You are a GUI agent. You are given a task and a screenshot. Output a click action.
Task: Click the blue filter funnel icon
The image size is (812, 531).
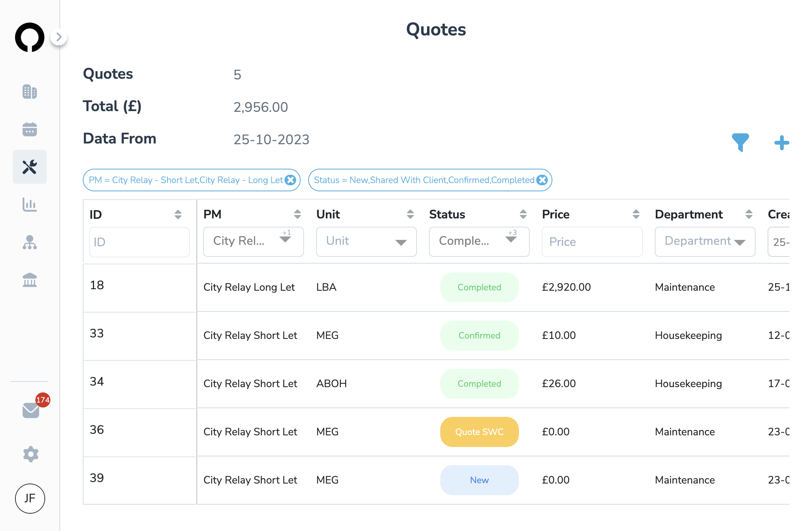tap(741, 142)
